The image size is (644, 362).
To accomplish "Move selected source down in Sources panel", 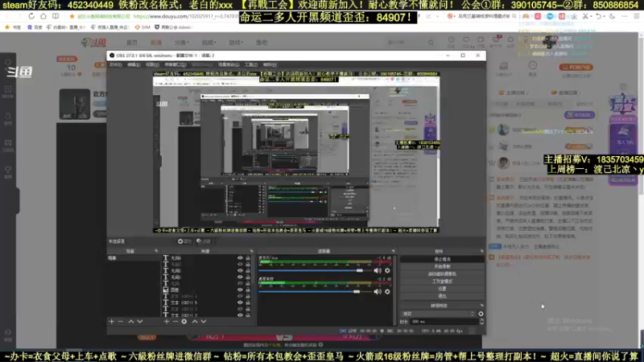I will click(204, 321).
